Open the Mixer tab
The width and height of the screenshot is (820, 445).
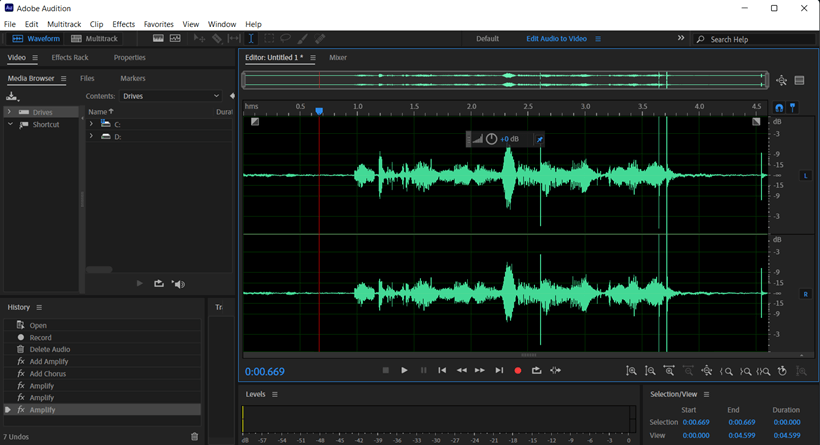click(x=338, y=58)
